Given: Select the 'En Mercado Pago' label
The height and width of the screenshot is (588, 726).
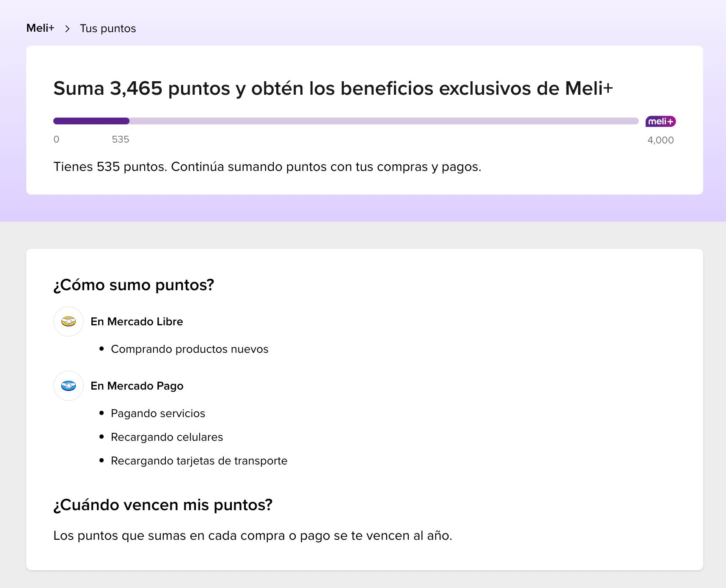Looking at the screenshot, I should pos(137,386).
